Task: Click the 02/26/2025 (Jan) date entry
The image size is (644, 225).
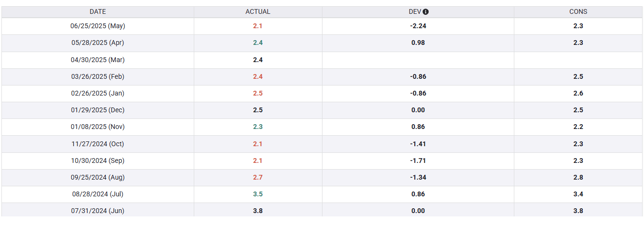Action: (x=98, y=93)
